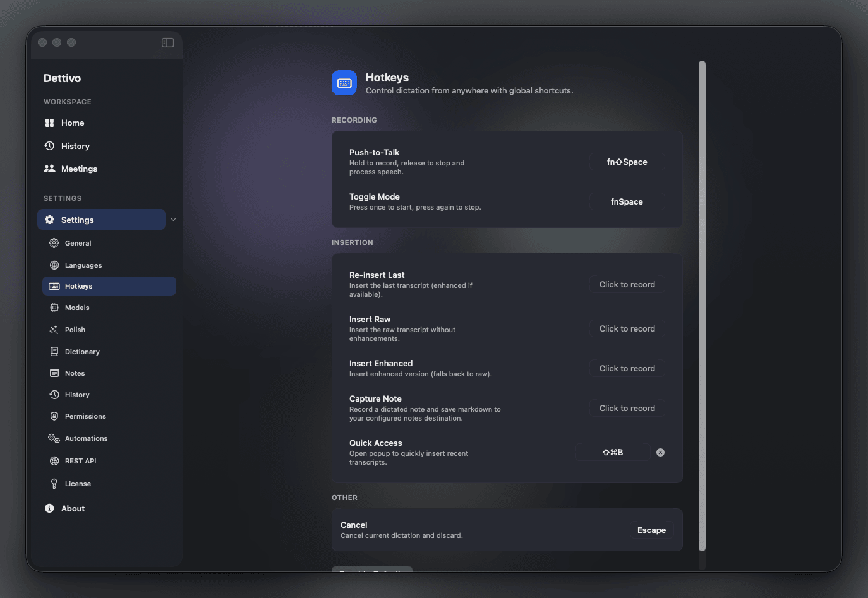Click the General cog icon

tap(54, 243)
